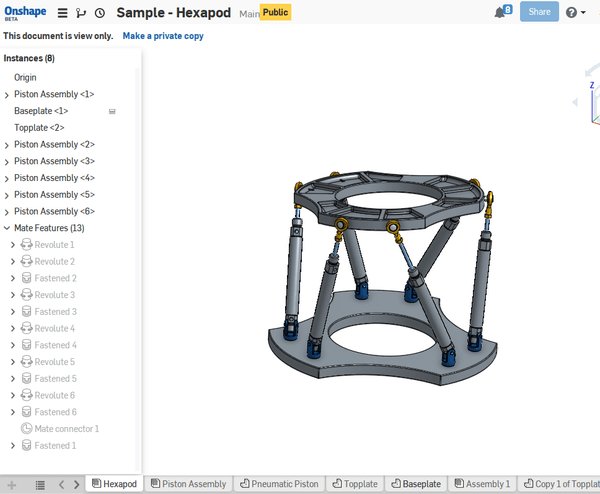
Task: Click the Fastened 3 mate icon
Action: tap(26, 311)
